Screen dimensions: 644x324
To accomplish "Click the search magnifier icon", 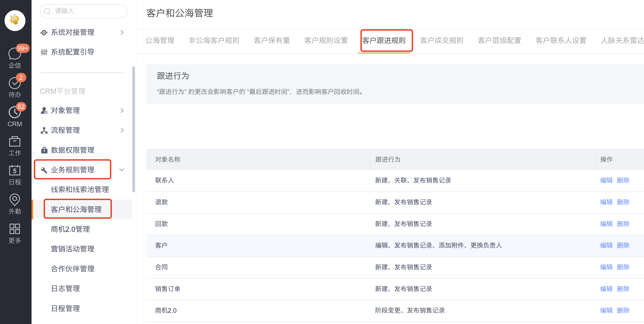I will click(x=47, y=11).
